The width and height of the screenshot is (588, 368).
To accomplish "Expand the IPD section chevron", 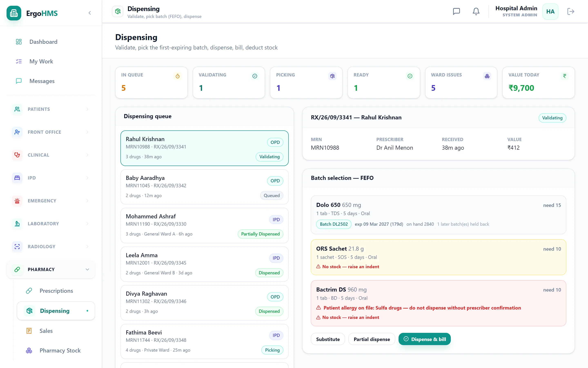I will coord(87,178).
